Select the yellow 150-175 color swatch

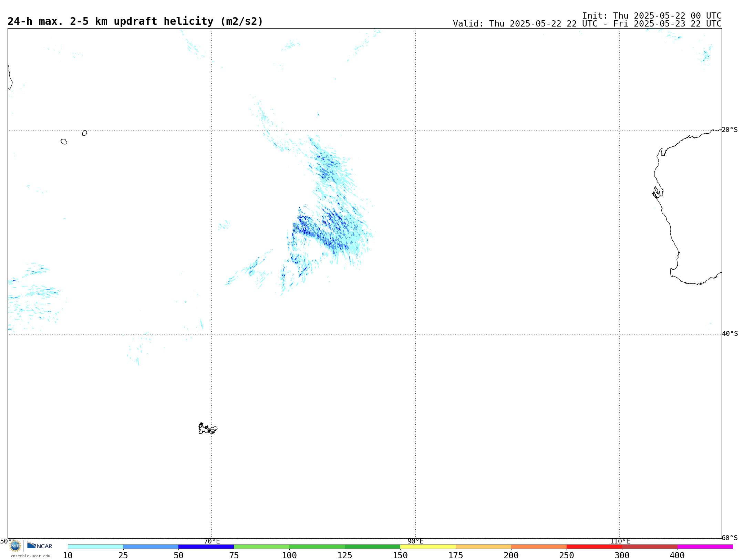click(428, 547)
